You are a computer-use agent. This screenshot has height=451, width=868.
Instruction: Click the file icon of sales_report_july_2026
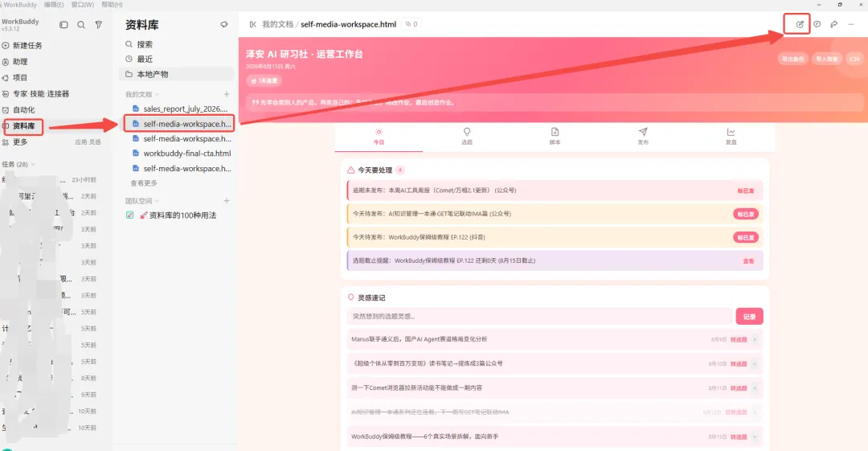point(136,109)
